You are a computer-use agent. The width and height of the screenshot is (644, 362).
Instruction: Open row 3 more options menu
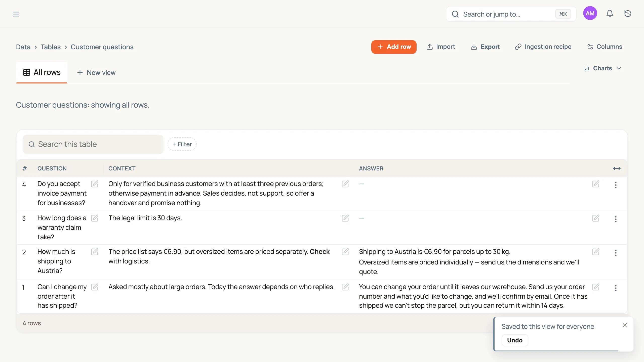616,219
